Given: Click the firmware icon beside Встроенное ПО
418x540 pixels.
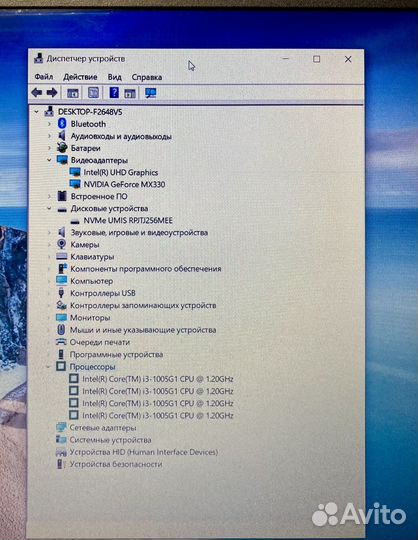Looking at the screenshot, I should [x=62, y=196].
